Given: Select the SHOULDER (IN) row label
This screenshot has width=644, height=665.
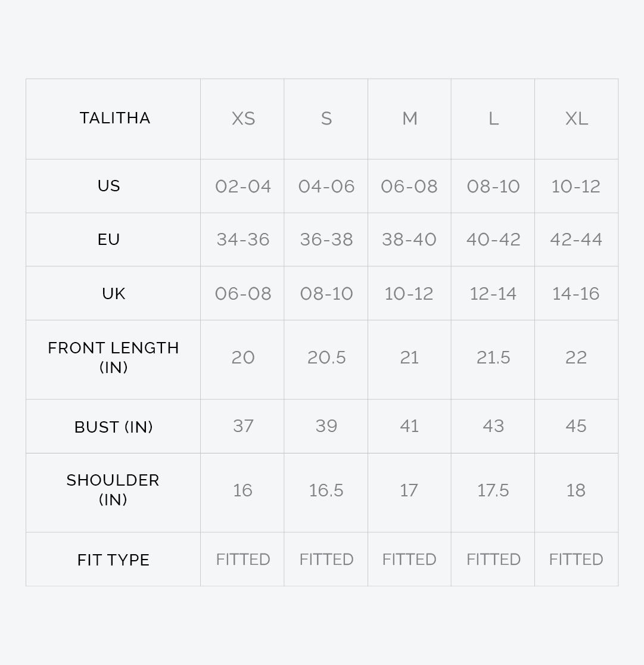Looking at the screenshot, I should [113, 490].
